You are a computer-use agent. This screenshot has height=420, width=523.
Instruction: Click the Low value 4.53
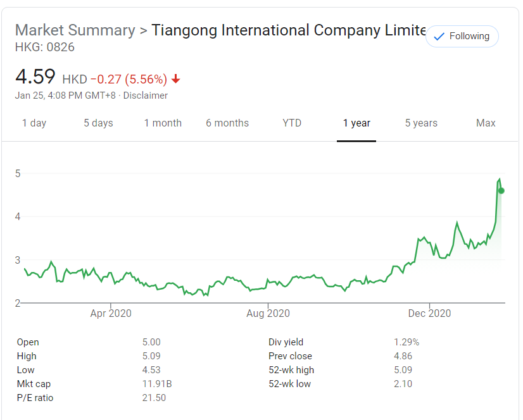click(x=151, y=370)
